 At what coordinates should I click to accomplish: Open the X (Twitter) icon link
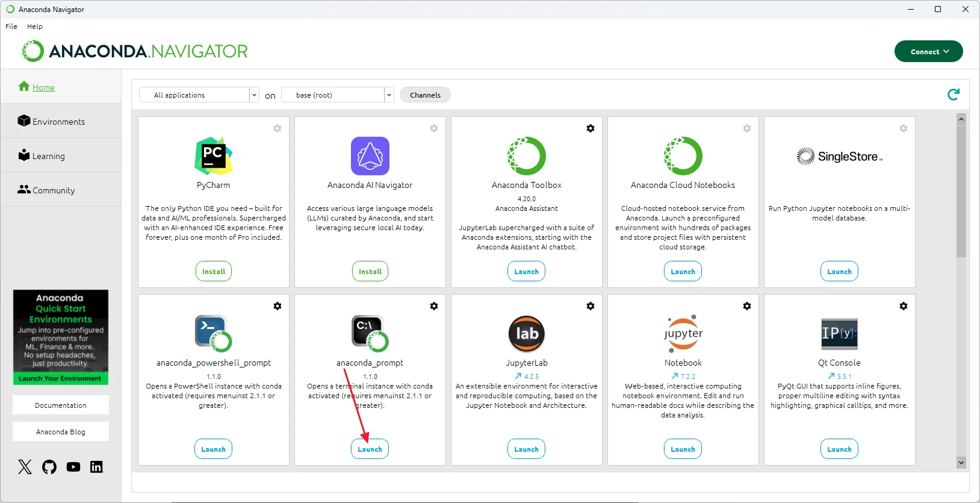click(x=25, y=467)
